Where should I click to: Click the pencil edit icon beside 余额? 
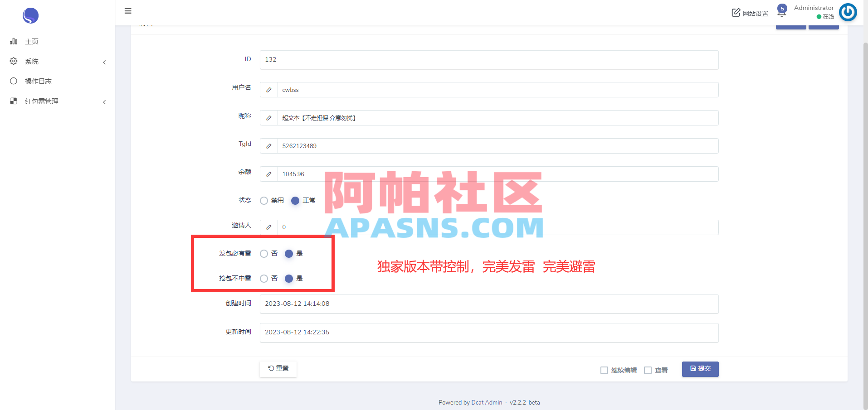[x=268, y=174]
